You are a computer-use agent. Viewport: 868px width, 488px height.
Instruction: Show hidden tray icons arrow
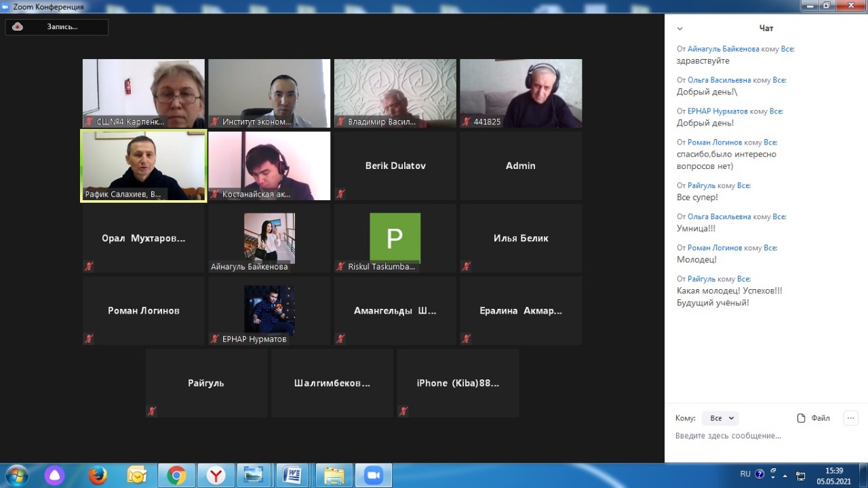point(785,475)
